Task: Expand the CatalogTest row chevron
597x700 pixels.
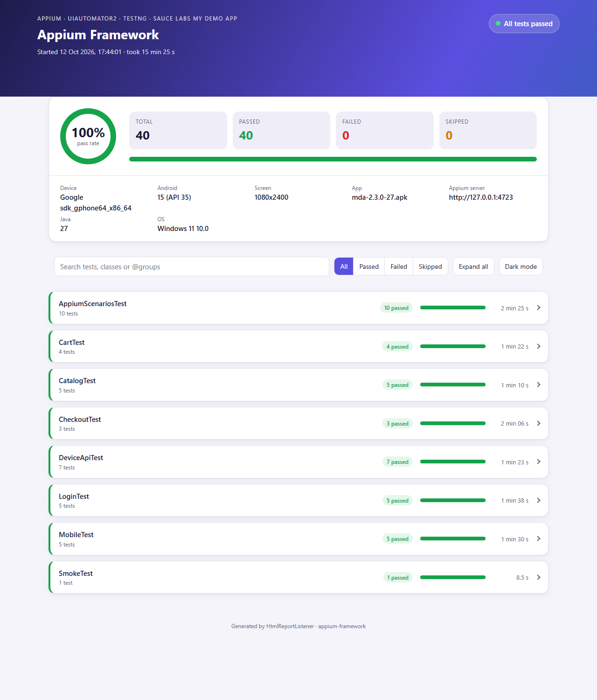Action: (539, 385)
